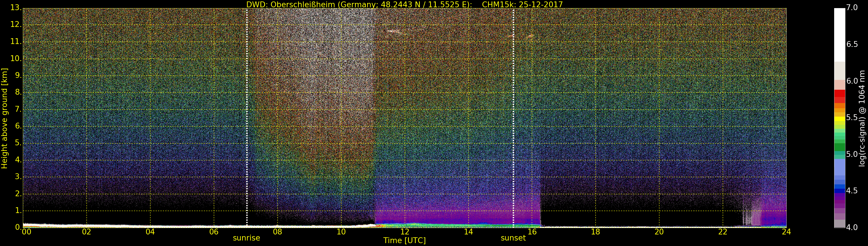Select the yellow band on the colorbar
This screenshot has width=868, height=246.
(x=839, y=118)
